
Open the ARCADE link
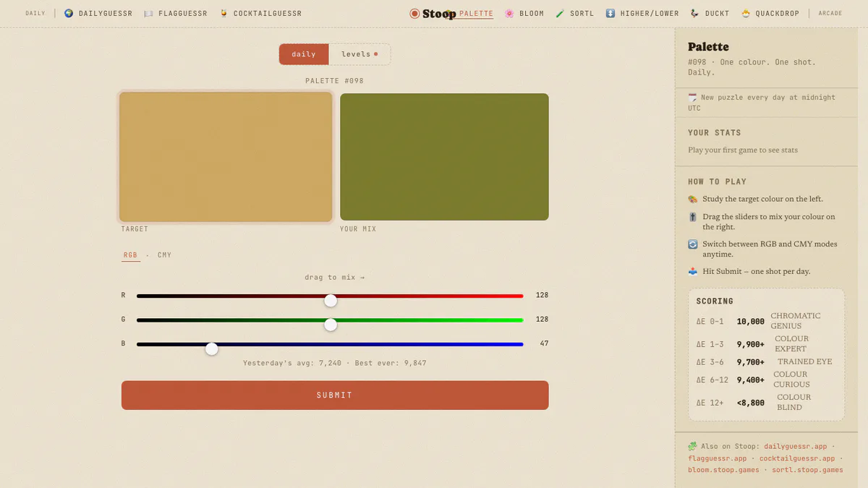tap(830, 13)
